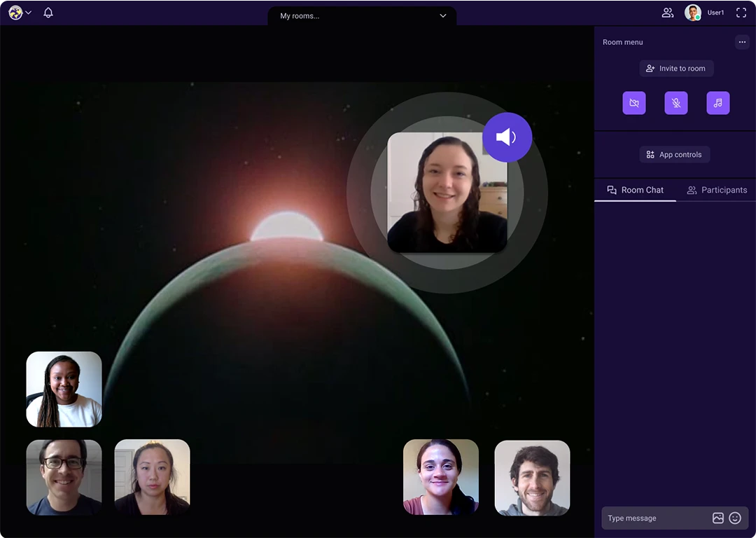Image resolution: width=756 pixels, height=538 pixels.
Task: Click the purple speaker volume icon
Action: [x=507, y=137]
